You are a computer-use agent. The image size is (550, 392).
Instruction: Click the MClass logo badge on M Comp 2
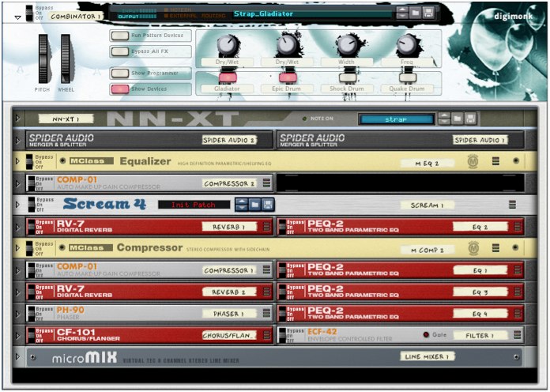click(x=473, y=248)
